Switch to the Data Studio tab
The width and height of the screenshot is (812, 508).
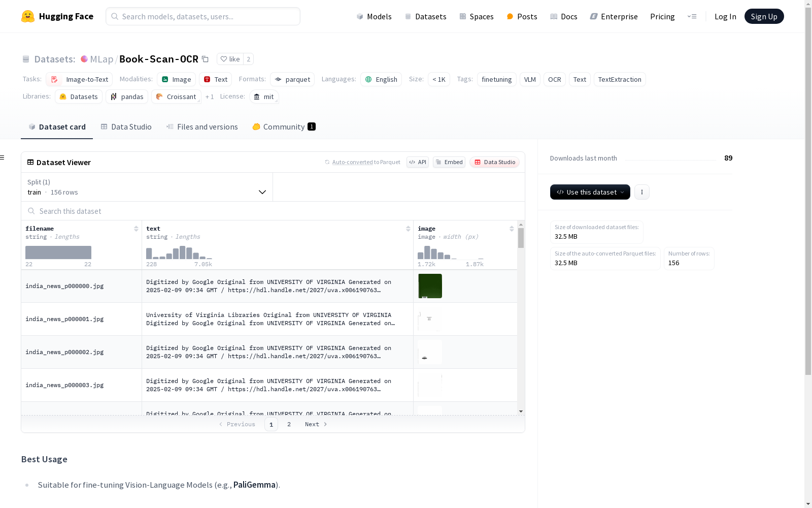[126, 127]
